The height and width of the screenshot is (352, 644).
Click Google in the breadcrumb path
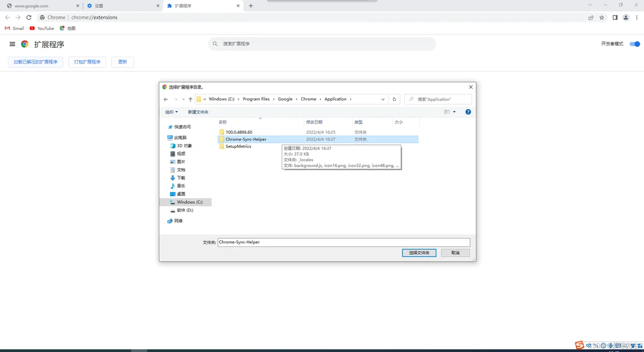coord(285,99)
